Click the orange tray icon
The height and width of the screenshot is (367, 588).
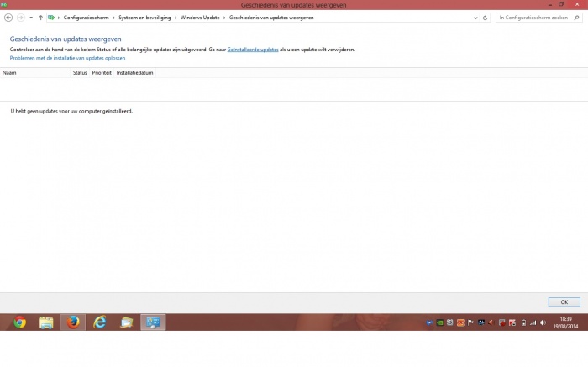coord(460,322)
